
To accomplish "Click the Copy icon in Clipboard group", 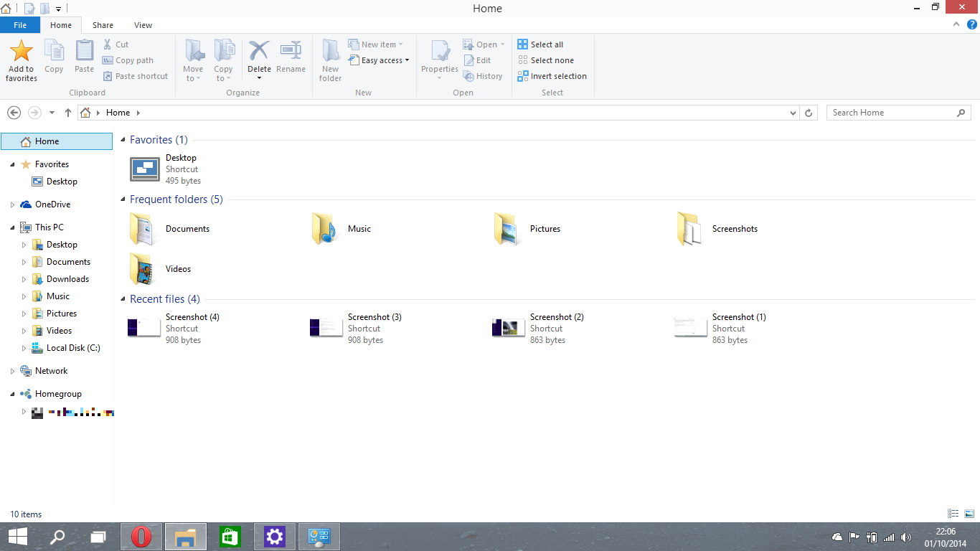I will 54,50.
